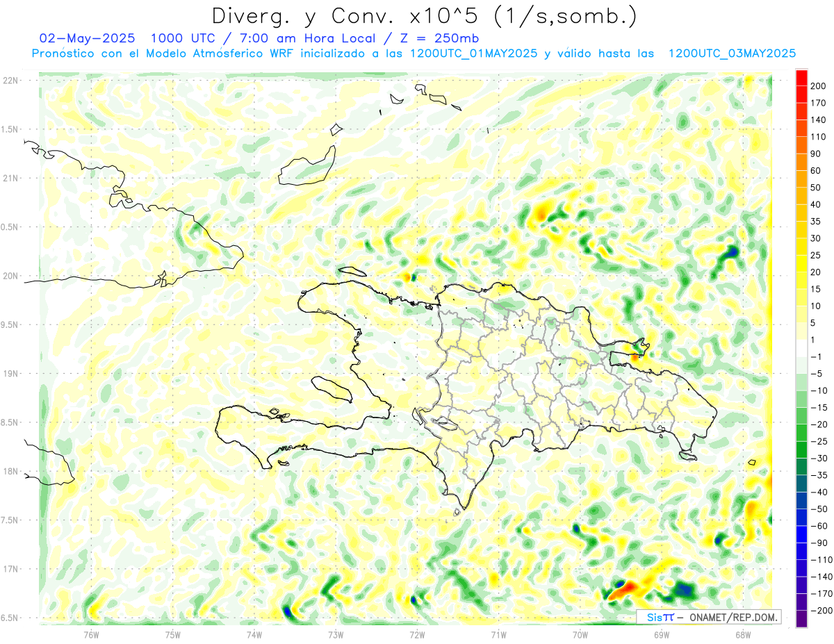Viewport: 834px width, 644px height.
Task: Click the "Pronóstico con el Modelo Atmosférico WRF" line
Action: [x=163, y=53]
